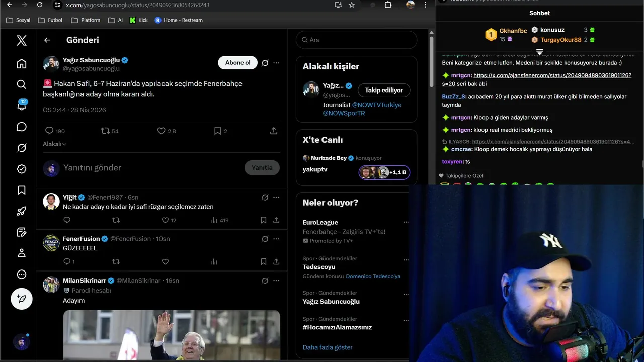The width and height of the screenshot is (644, 362).
Task: Open your account avatar in sidebar
Action: [x=21, y=342]
